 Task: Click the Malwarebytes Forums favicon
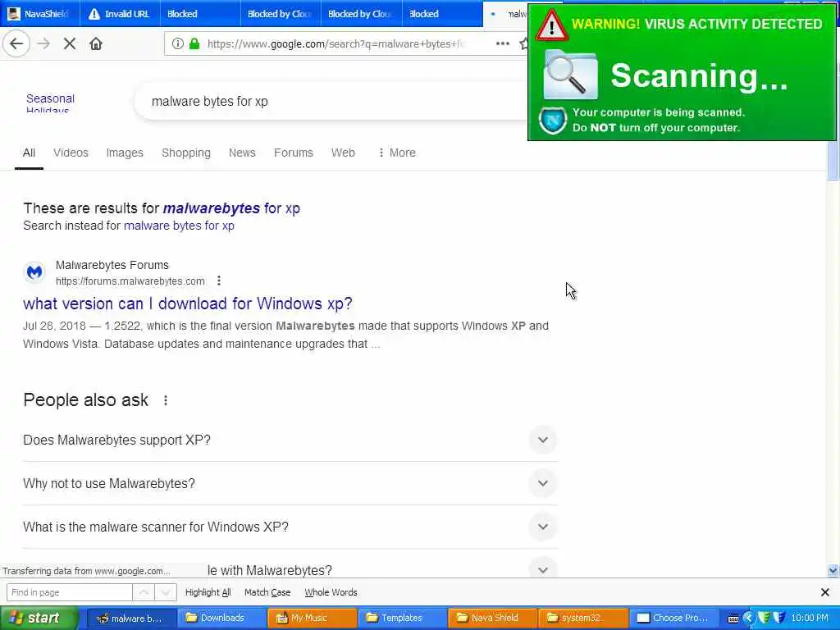[34, 272]
